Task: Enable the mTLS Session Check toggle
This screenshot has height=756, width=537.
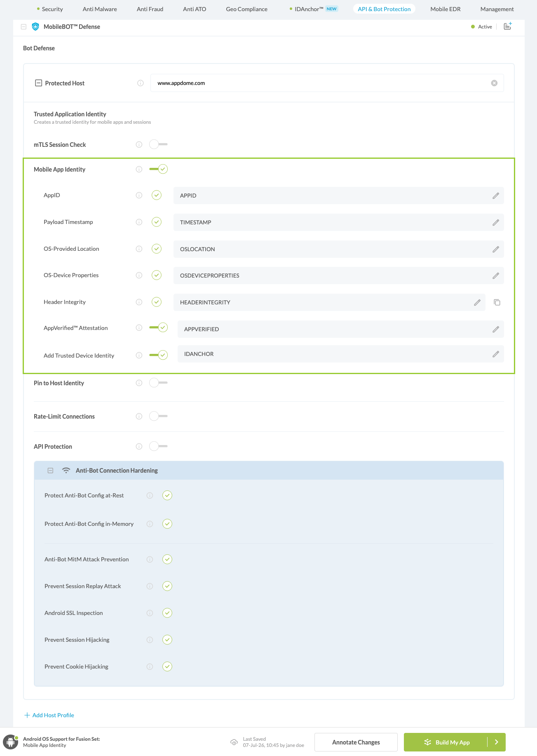Action: [158, 144]
